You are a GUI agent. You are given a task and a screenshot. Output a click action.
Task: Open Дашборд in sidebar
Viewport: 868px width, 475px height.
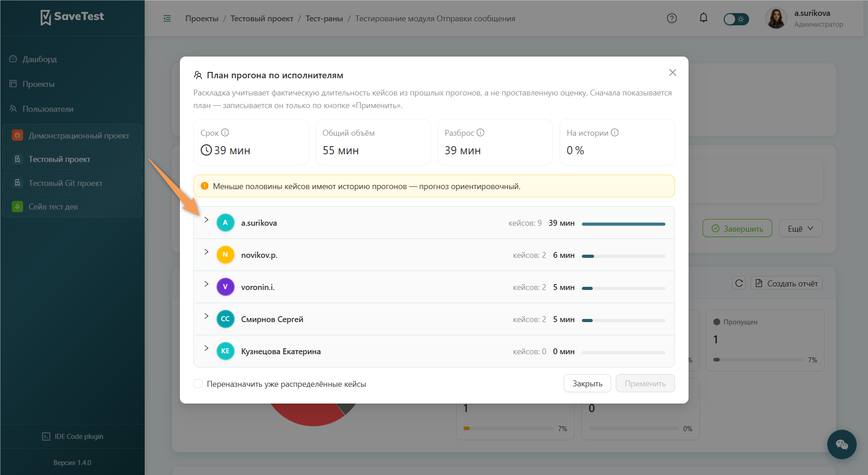39,59
